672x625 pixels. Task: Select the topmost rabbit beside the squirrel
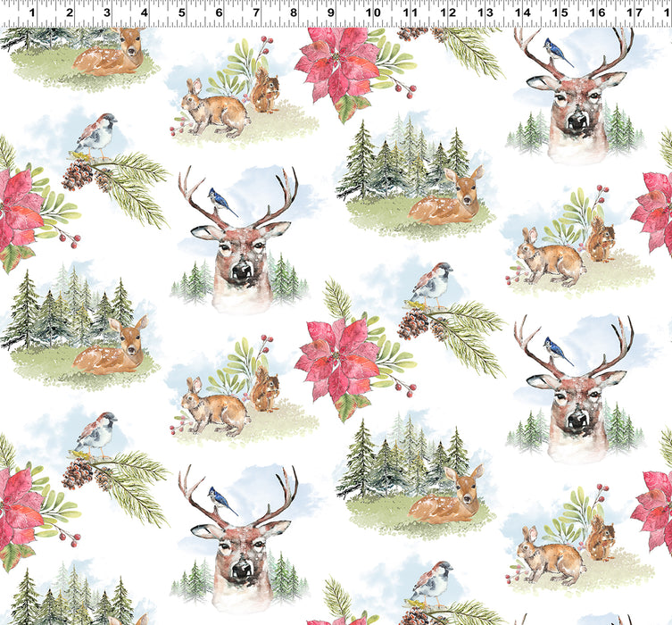tap(216, 112)
